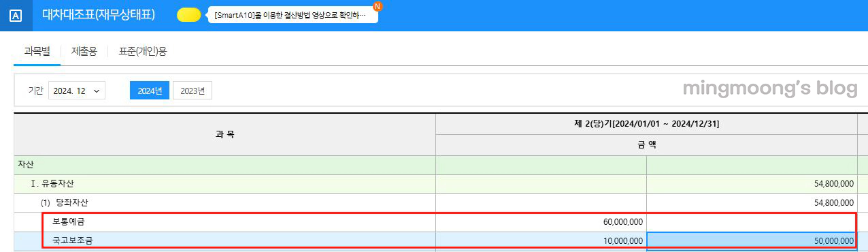The height and width of the screenshot is (252, 868).
Task: Select the 2023년 button
Action: (x=193, y=91)
